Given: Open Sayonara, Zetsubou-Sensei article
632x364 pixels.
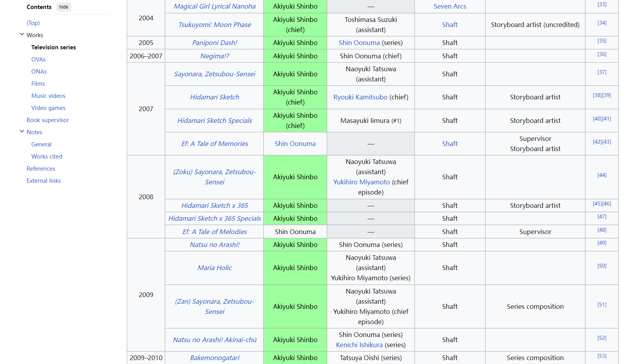Looking at the screenshot, I should 214,74.
